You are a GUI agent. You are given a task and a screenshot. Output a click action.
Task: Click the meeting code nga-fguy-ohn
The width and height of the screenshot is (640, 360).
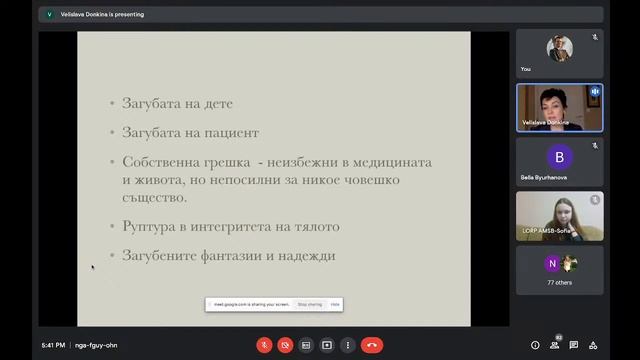[x=96, y=345]
